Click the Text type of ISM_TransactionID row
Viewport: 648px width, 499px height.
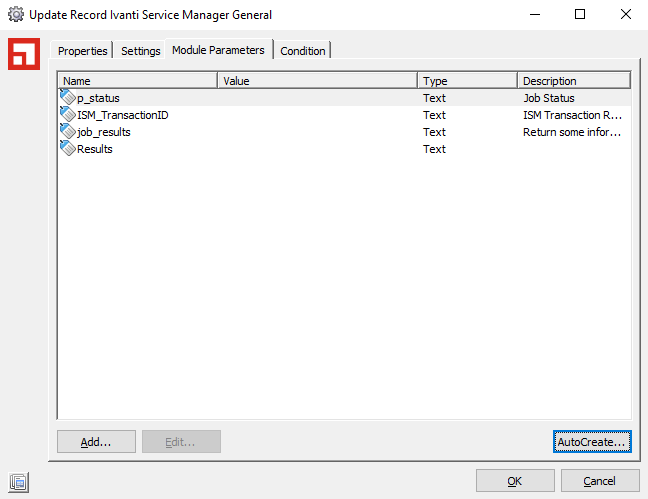coord(434,115)
